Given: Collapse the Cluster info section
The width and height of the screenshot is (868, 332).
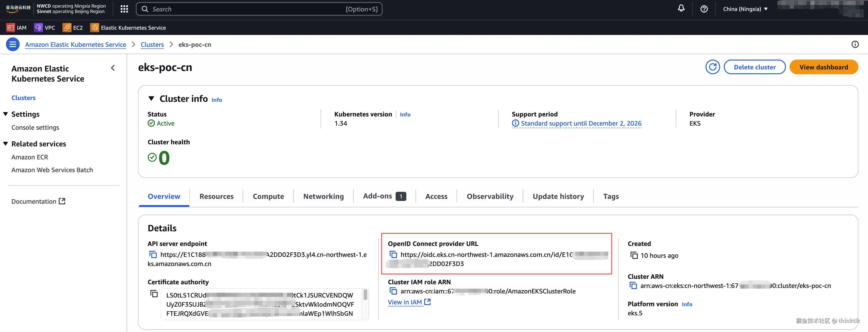Looking at the screenshot, I should (151, 99).
